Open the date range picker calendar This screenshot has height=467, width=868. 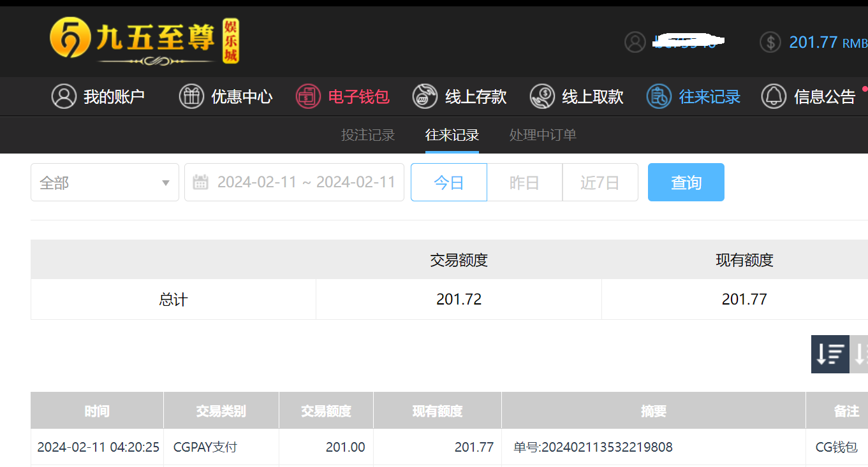pos(294,182)
